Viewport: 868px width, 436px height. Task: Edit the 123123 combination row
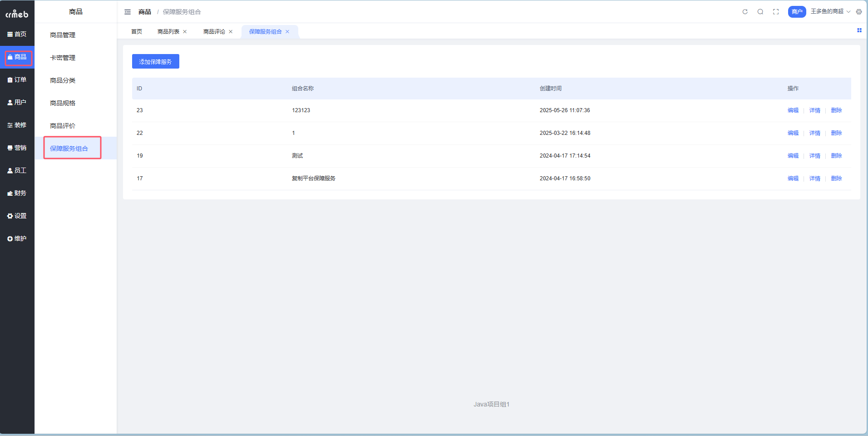point(793,110)
